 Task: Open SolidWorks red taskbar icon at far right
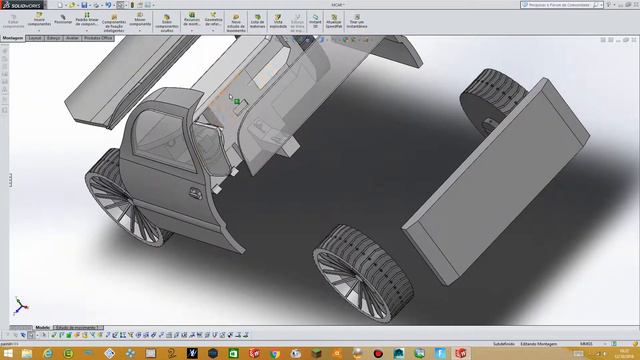461,353
